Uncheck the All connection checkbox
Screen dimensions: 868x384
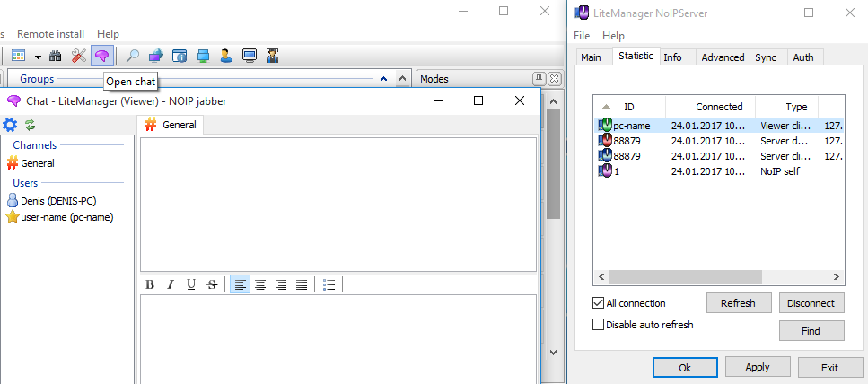click(x=598, y=303)
